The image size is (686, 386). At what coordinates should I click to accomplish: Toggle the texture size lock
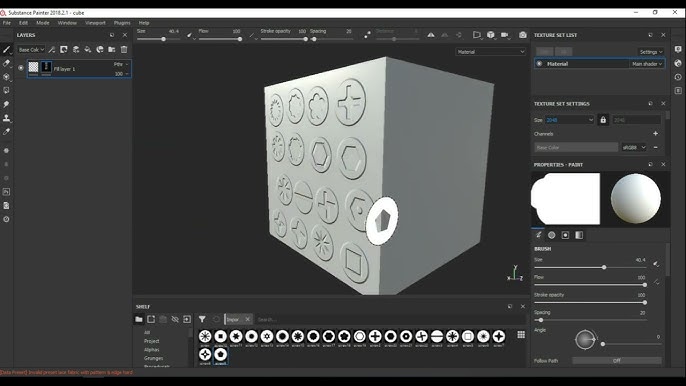[603, 120]
